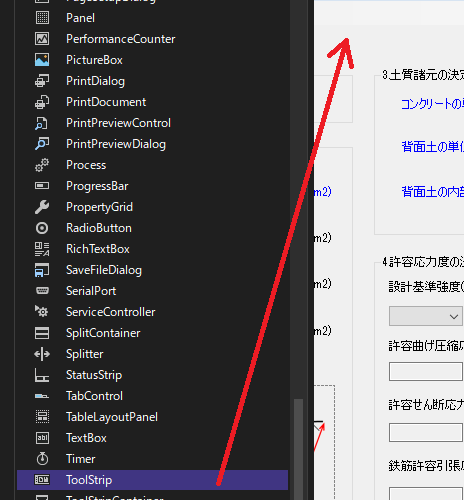Choose the PropertyGrid wrench icon
Screen dimensions: 464x500
point(42,207)
